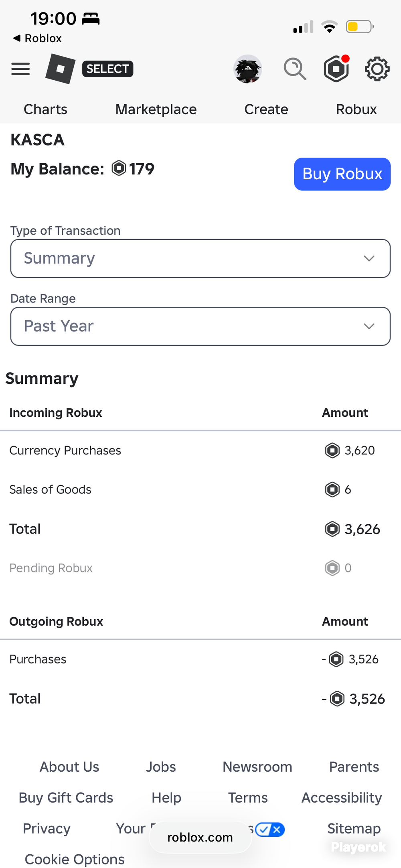Tap the Incoming Robux column header
The height and width of the screenshot is (868, 401).
pos(56,413)
